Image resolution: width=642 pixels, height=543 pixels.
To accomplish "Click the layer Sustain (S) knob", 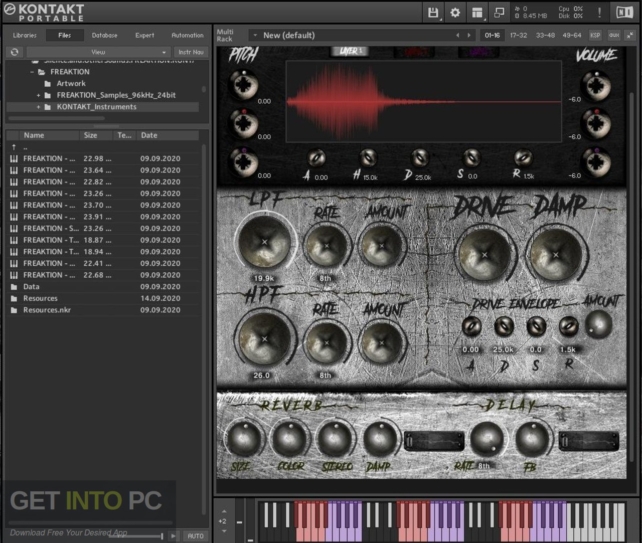I will click(471, 158).
